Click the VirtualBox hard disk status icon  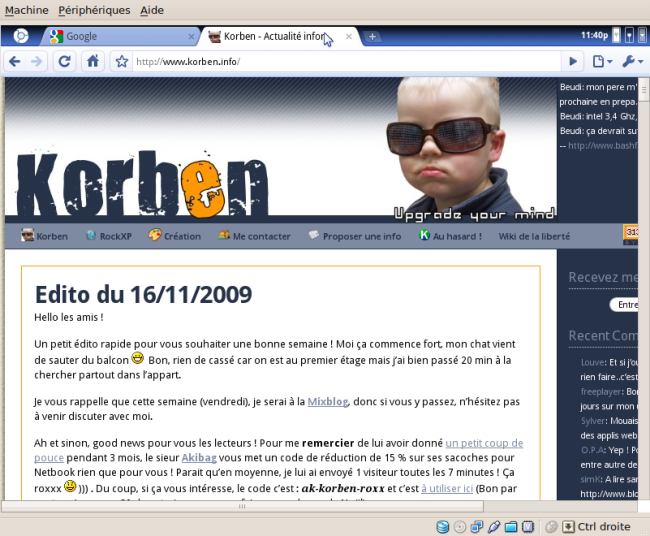(443, 527)
